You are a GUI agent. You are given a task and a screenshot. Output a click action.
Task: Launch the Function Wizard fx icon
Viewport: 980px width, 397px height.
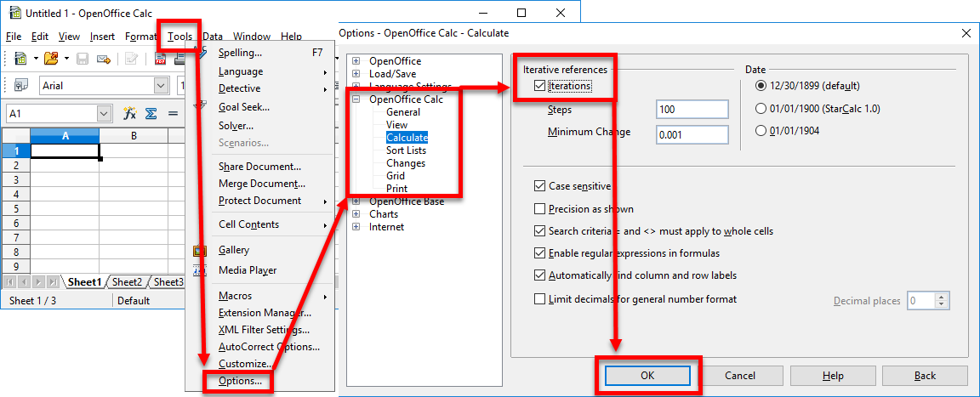130,114
